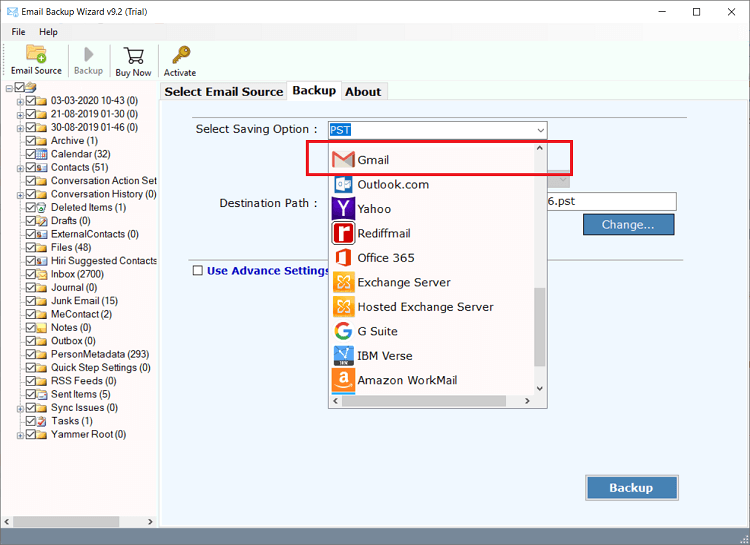Switch to Select Email Source tab

pyautogui.click(x=224, y=91)
